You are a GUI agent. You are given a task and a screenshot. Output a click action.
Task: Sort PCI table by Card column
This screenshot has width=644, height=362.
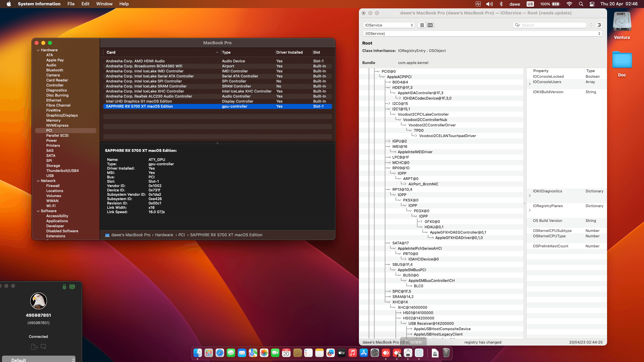coord(162,52)
